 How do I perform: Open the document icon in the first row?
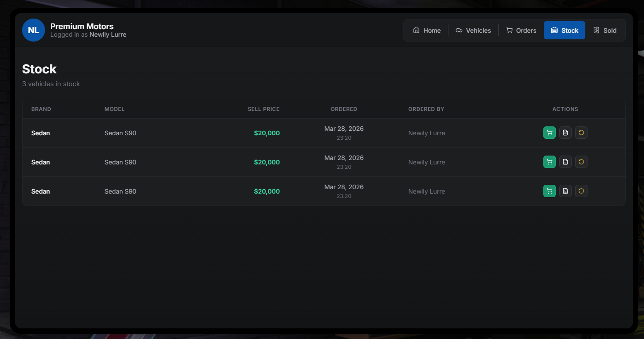click(565, 133)
